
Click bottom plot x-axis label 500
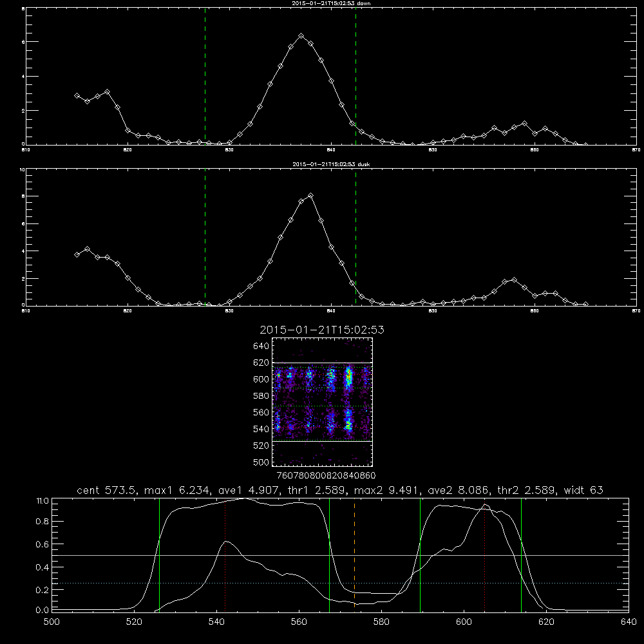52,621
